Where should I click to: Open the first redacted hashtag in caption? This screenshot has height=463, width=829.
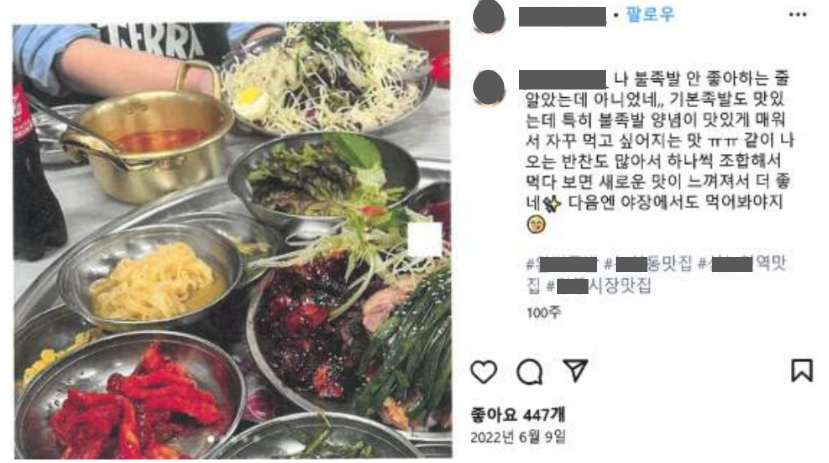pyautogui.click(x=562, y=263)
